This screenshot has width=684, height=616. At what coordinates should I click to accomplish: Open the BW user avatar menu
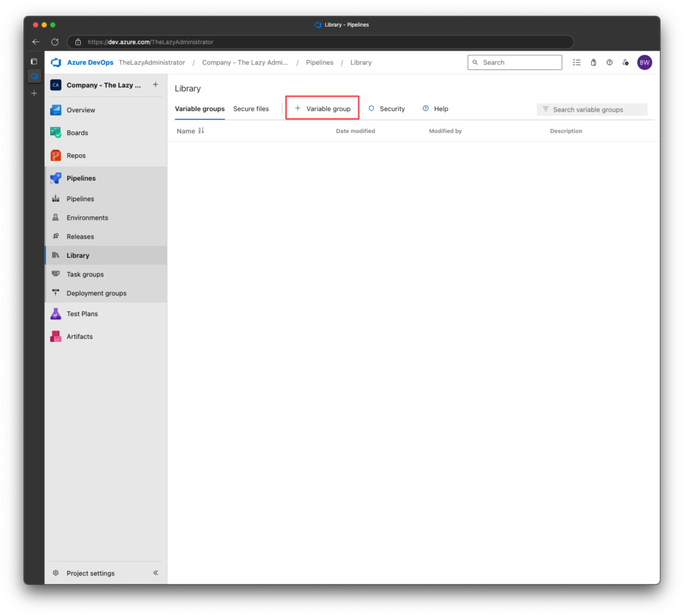point(645,62)
